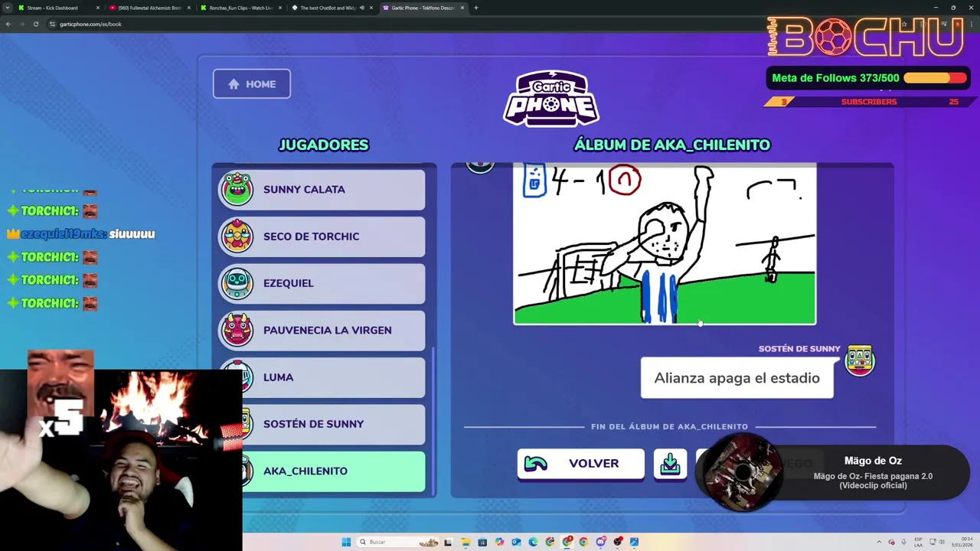Click the HOME button
Screen dimensions: 980x551
coord(251,84)
